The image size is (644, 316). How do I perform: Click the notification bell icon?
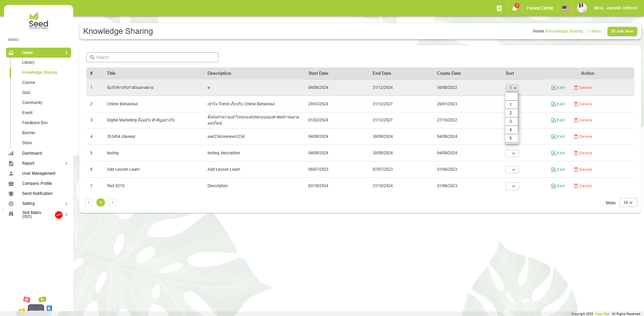tap(514, 8)
